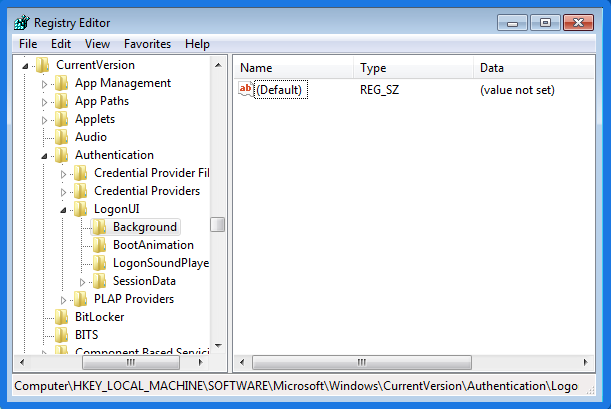Click the values pane horizontal scroll thumb
Viewport: 611px width, 409px height.
point(362,362)
